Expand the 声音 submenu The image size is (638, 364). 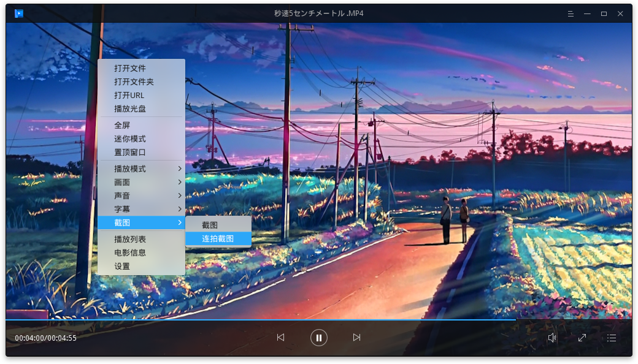[x=141, y=195]
